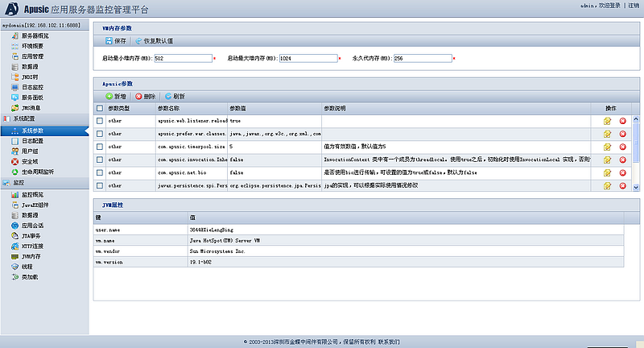This screenshot has width=644, height=348.
Task: Delete the apusic.web.listener.reload row
Action: click(x=622, y=121)
